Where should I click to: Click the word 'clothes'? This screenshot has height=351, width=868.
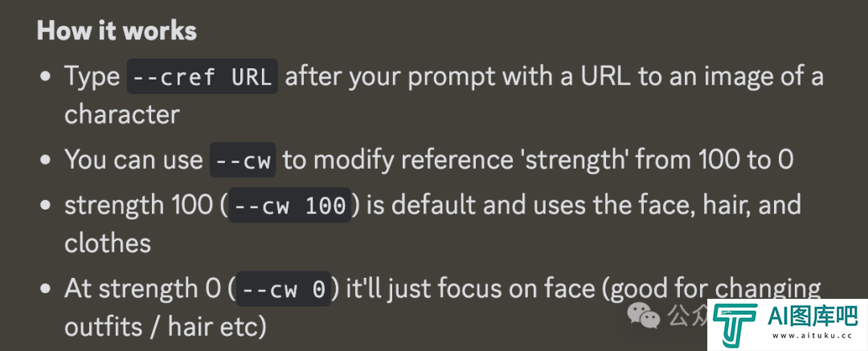[x=108, y=243]
